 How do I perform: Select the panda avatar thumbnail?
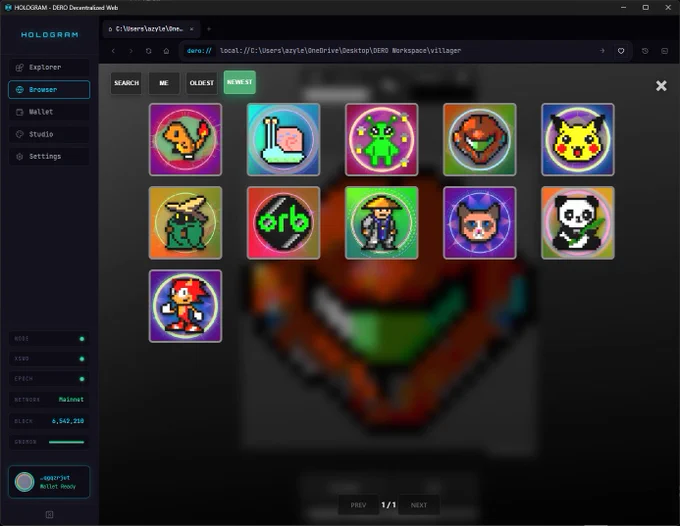578,223
